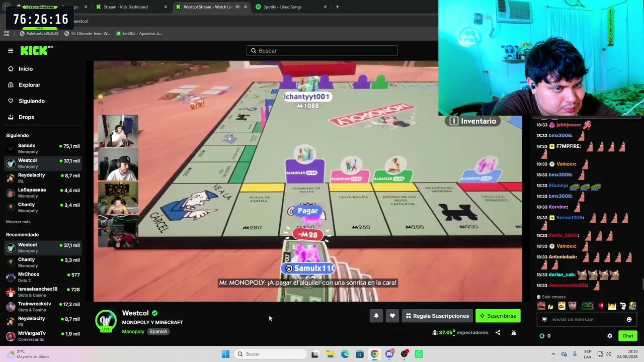Click the Buscar search field on Kick
This screenshot has width=644, height=362.
pos(322,50)
